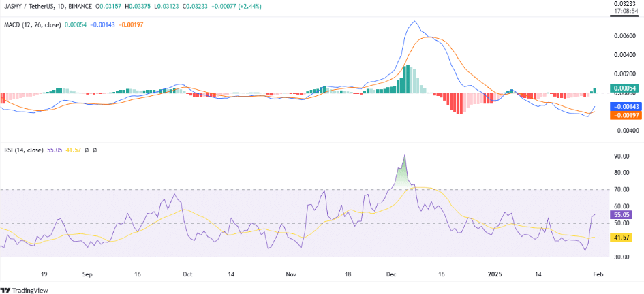Screen dimensions: 644x294
Task: Click the blue -0.00143 axis price tag
Action: (x=625, y=106)
